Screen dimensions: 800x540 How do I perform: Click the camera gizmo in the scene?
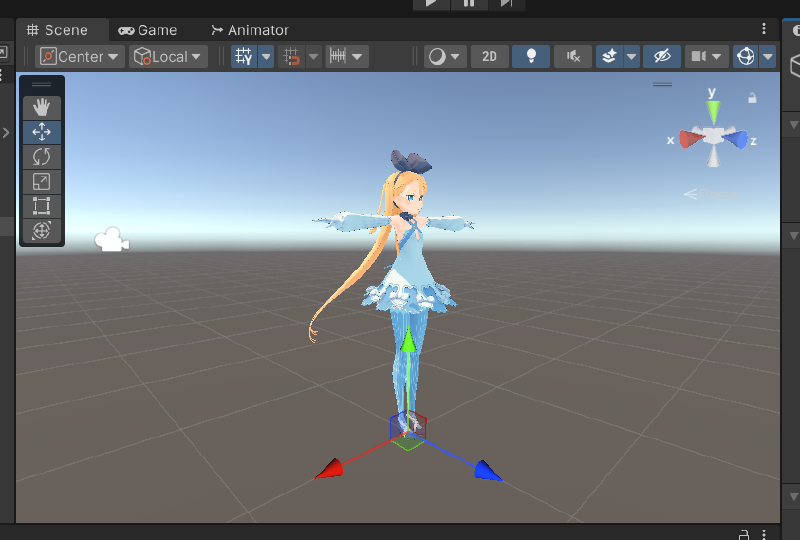[111, 240]
